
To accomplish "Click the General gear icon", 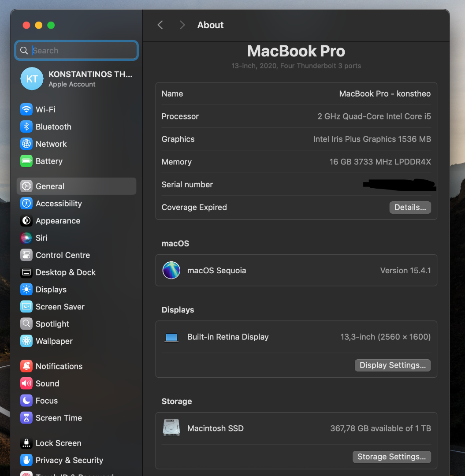I will (26, 186).
